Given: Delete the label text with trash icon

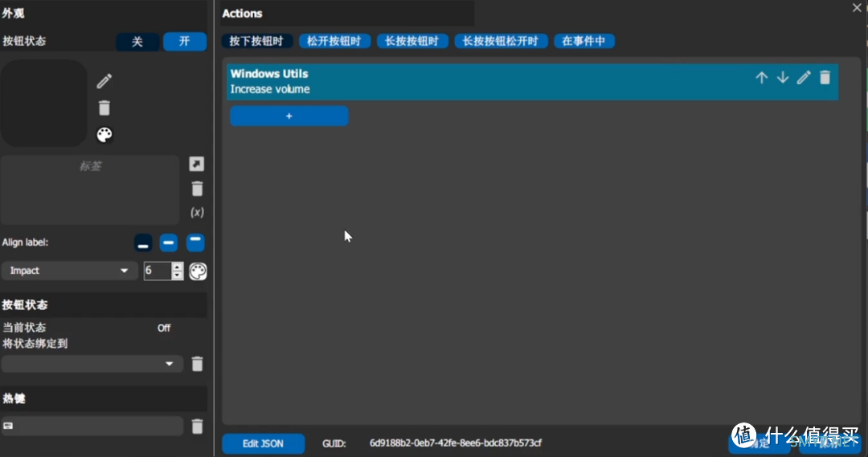Looking at the screenshot, I should point(197,189).
